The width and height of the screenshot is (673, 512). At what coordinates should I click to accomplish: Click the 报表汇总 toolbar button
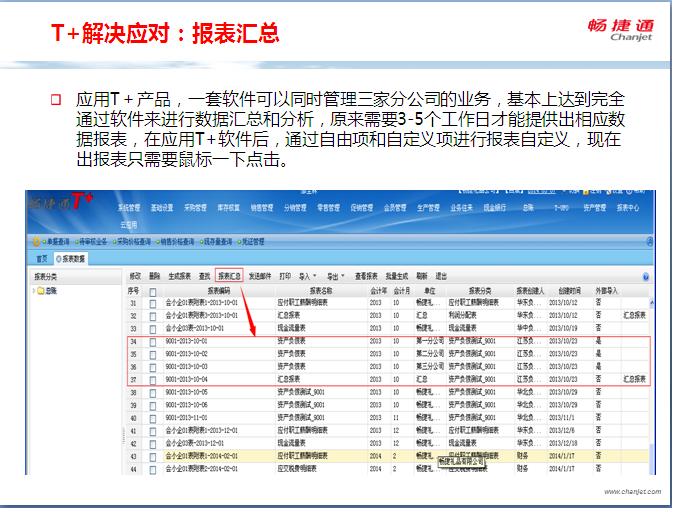coord(229,276)
